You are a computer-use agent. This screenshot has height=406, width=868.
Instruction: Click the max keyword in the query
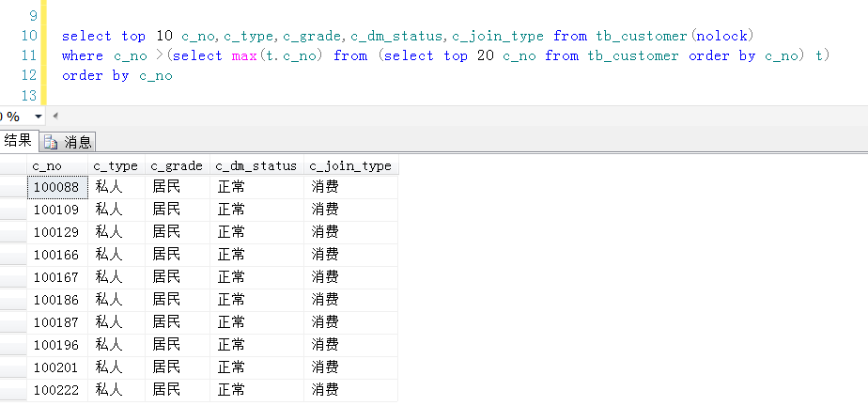click(x=244, y=56)
